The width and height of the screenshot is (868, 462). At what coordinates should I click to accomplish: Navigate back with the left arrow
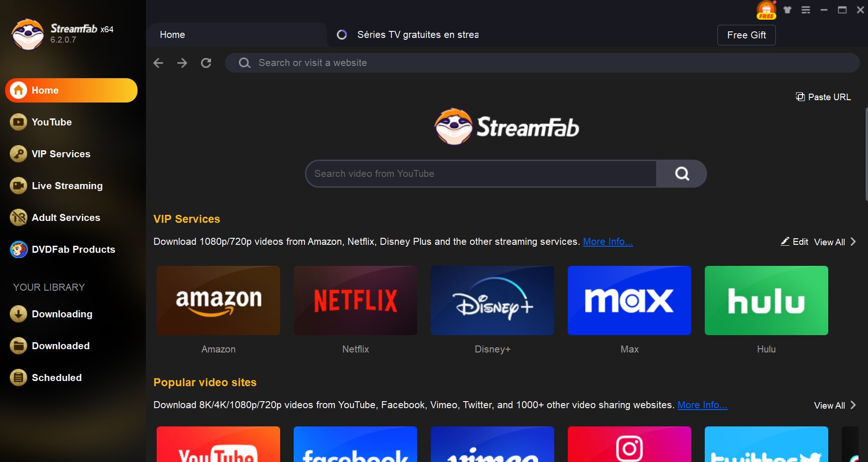(x=159, y=63)
